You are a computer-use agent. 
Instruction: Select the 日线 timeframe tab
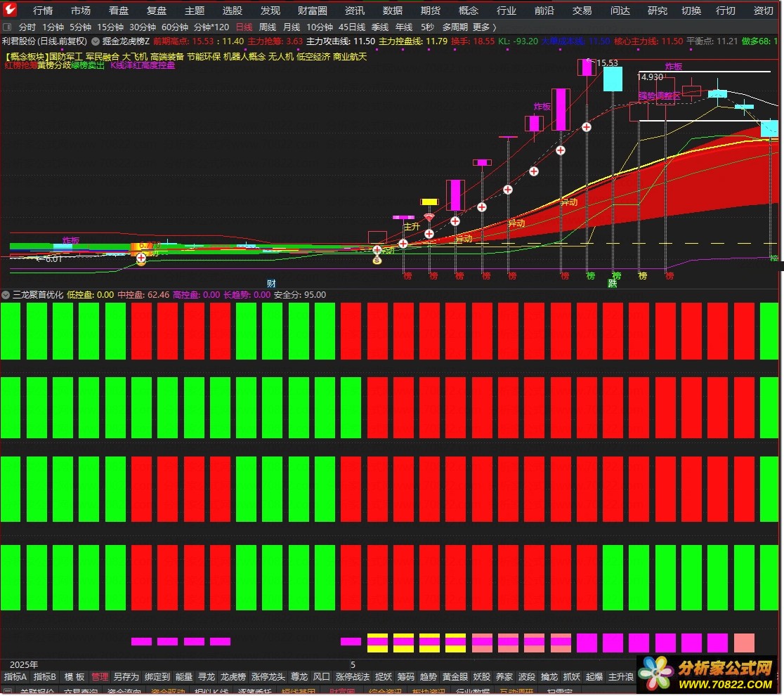[244, 27]
